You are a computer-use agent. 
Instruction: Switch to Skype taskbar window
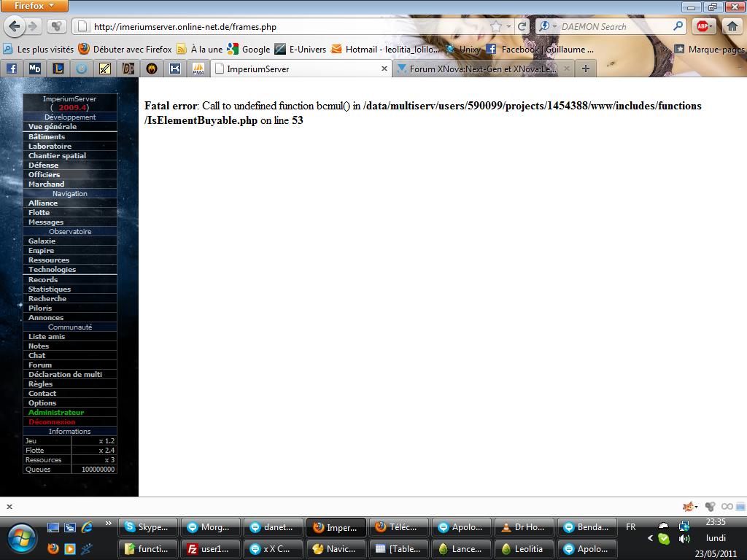(147, 527)
